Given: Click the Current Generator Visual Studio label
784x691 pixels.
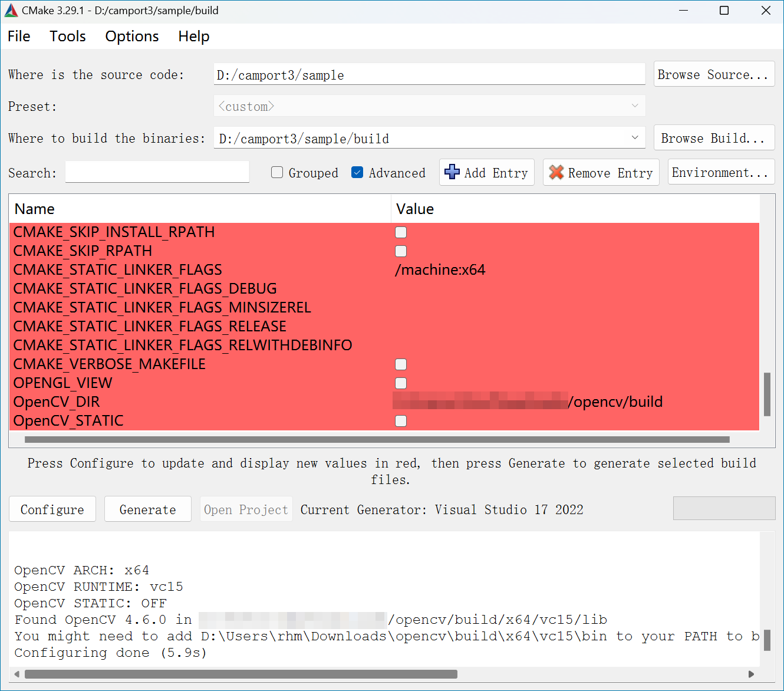Looking at the screenshot, I should tap(442, 509).
